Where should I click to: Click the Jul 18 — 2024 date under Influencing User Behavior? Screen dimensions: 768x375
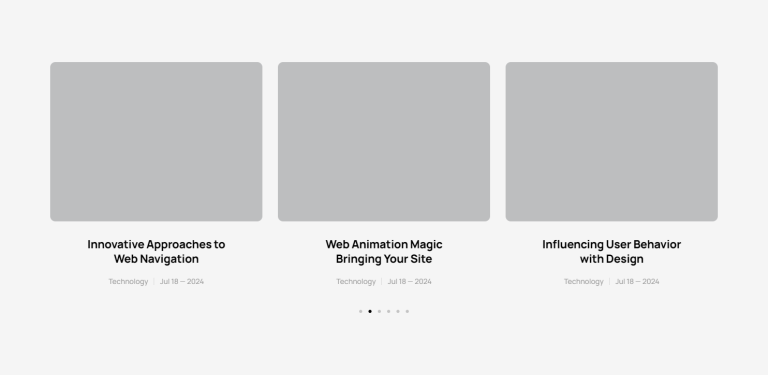tap(637, 281)
